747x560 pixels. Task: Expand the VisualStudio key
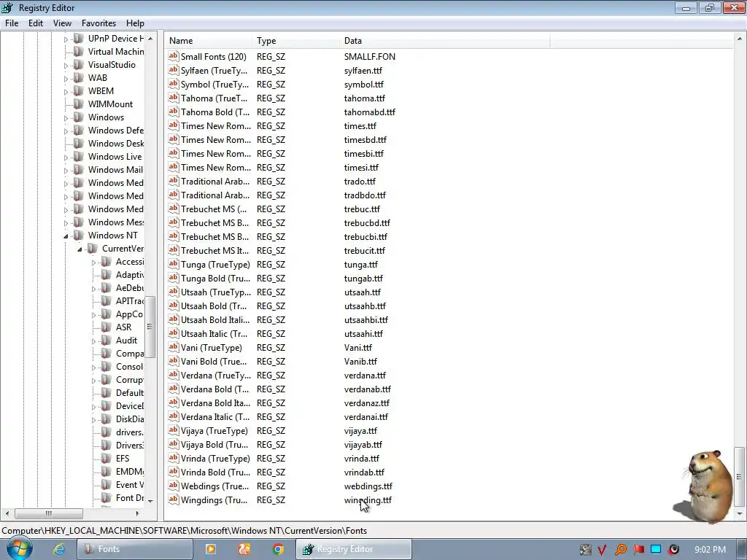point(66,65)
